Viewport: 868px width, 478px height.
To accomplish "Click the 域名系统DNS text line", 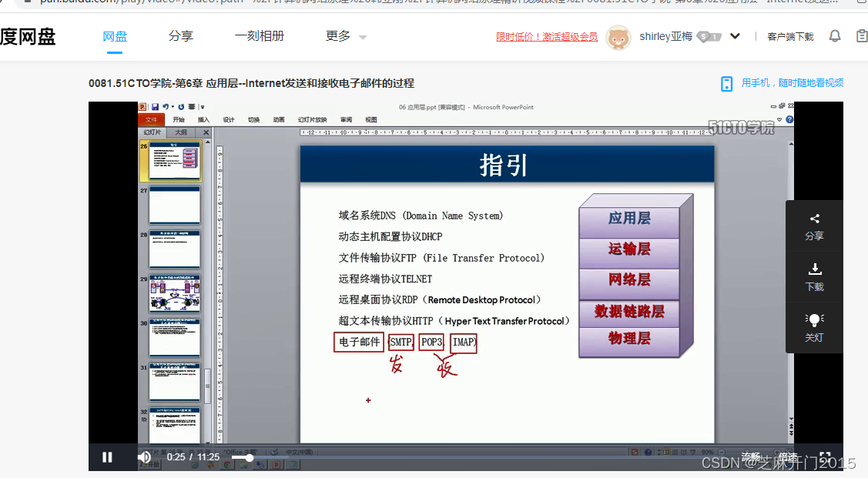I will [x=421, y=216].
